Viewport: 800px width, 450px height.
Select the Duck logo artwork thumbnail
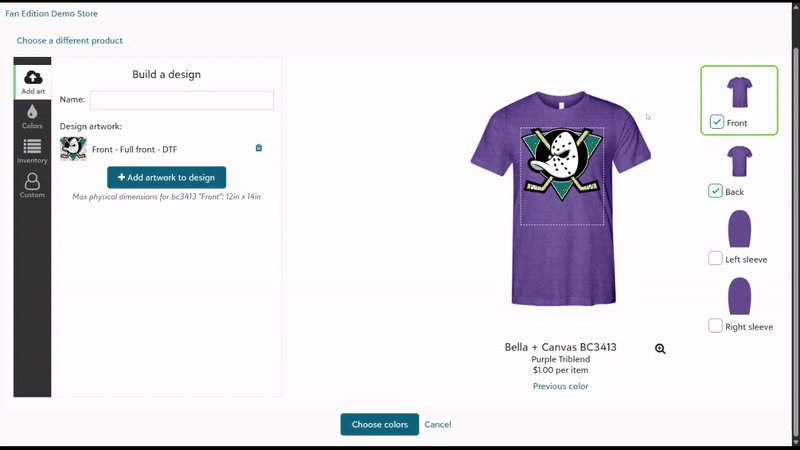click(73, 149)
